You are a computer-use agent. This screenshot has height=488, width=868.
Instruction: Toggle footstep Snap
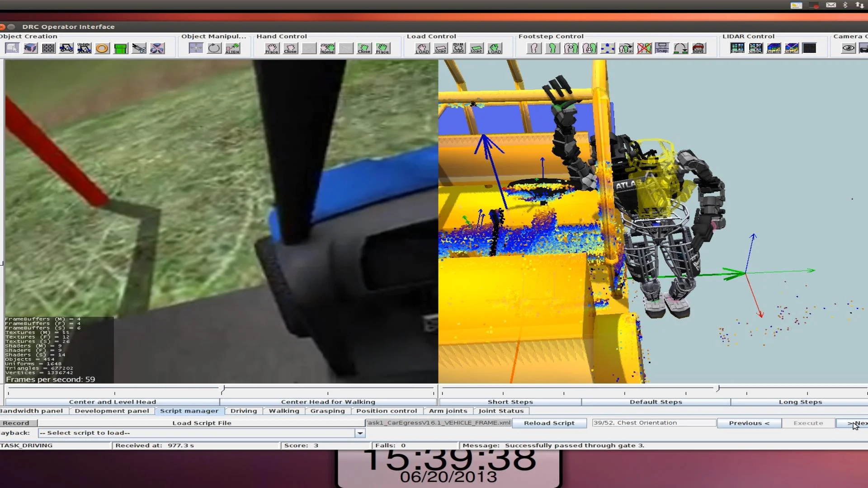tap(662, 48)
